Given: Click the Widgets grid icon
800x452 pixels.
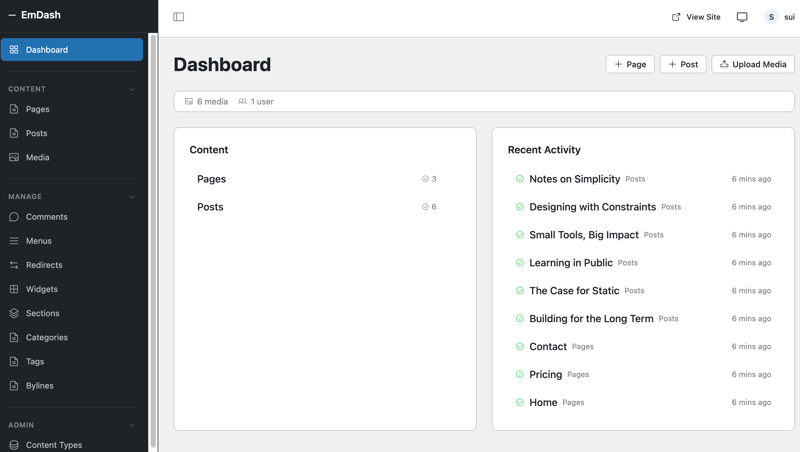Looking at the screenshot, I should [x=14, y=289].
